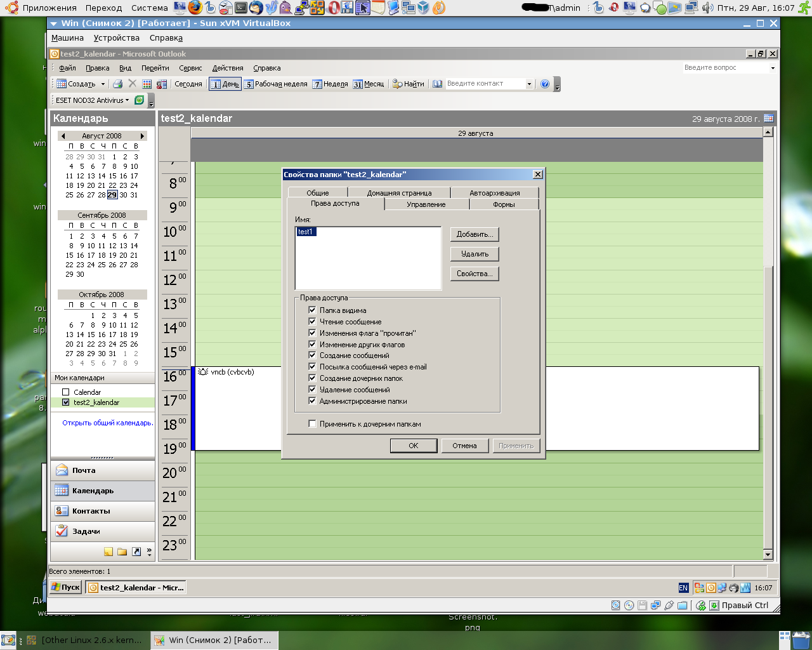The width and height of the screenshot is (812, 650).
Task: Click the Notes icon in navigation footer
Action: click(x=108, y=552)
